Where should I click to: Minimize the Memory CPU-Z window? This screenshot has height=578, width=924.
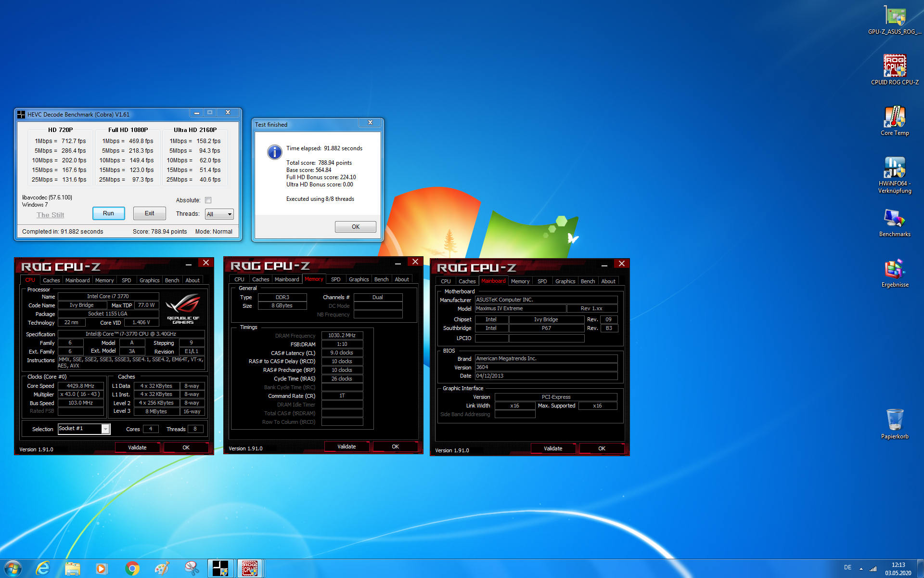pos(398,263)
